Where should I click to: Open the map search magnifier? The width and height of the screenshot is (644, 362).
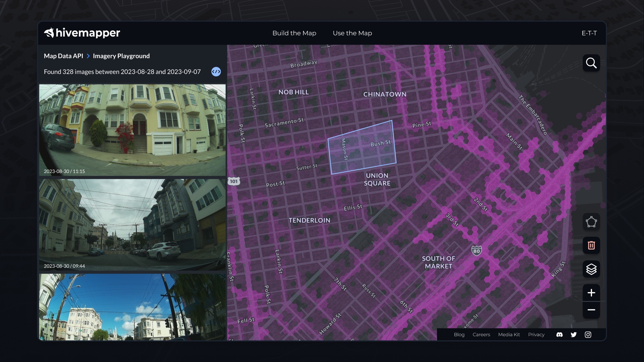[591, 63]
